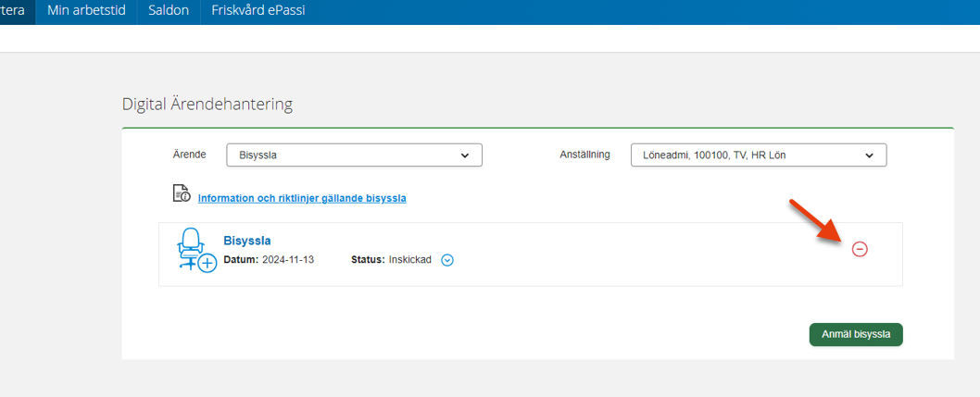The width and height of the screenshot is (980, 397).
Task: Click the Ärende dropdown arrow
Action: (464, 155)
